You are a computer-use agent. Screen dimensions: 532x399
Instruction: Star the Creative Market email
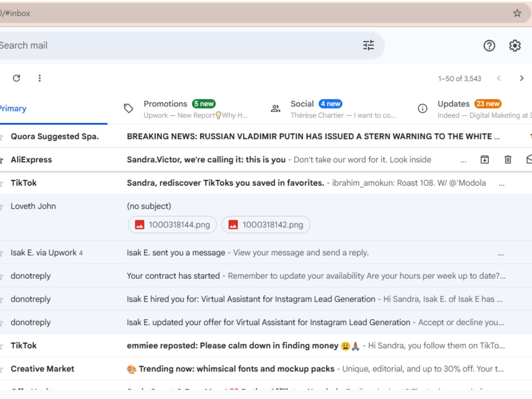1,369
